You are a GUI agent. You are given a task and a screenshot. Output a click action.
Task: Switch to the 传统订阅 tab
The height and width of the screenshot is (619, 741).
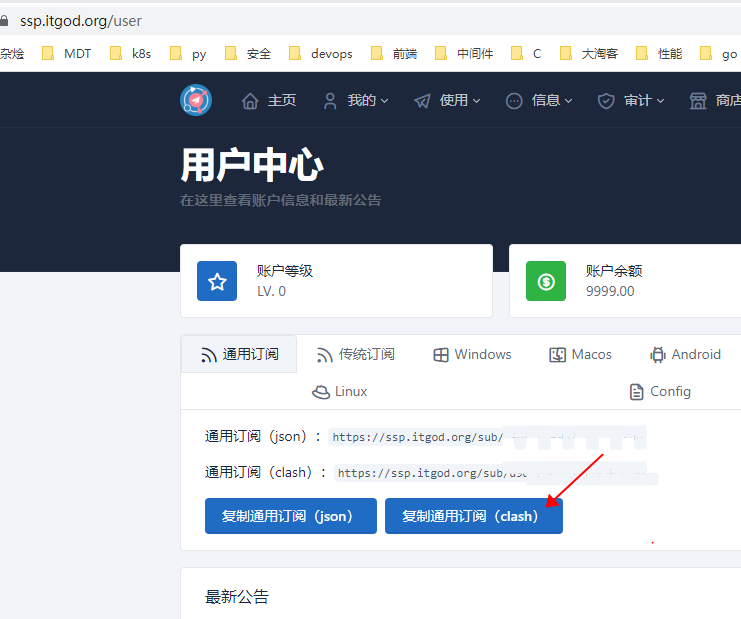click(355, 354)
